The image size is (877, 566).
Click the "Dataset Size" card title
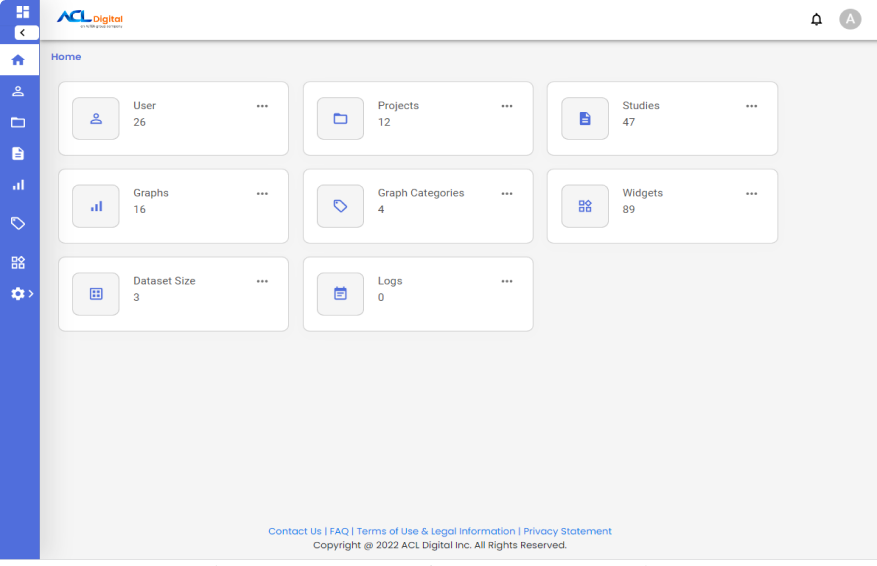(164, 281)
